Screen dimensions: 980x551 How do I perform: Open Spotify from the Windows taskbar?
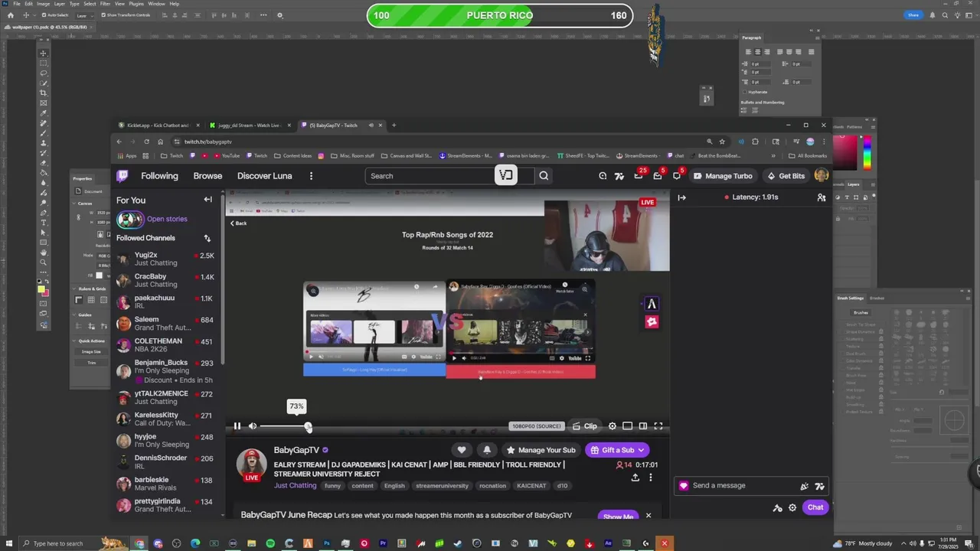270,543
